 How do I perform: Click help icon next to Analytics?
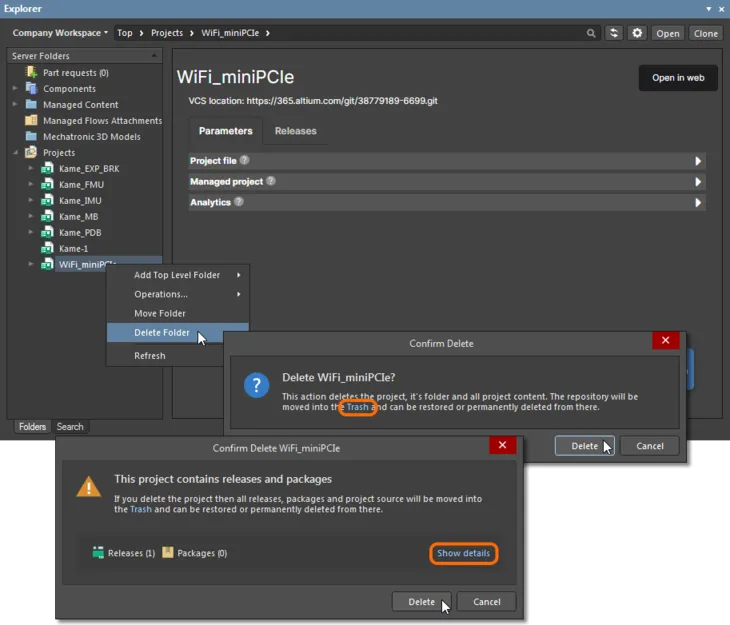point(239,202)
